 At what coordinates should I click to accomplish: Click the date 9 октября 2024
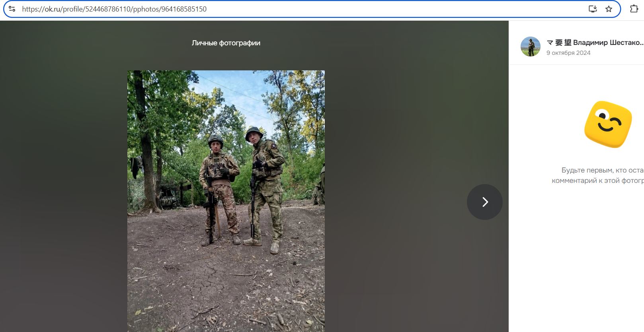click(568, 53)
